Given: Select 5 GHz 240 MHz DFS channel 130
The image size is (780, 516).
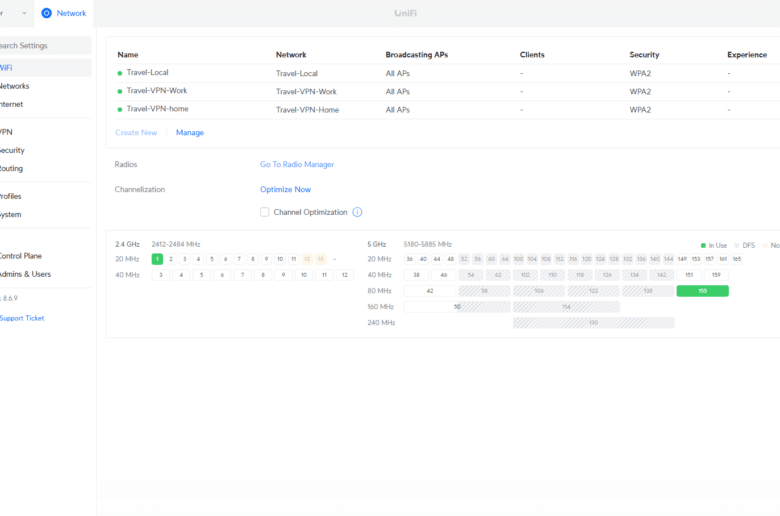Looking at the screenshot, I should point(593,323).
